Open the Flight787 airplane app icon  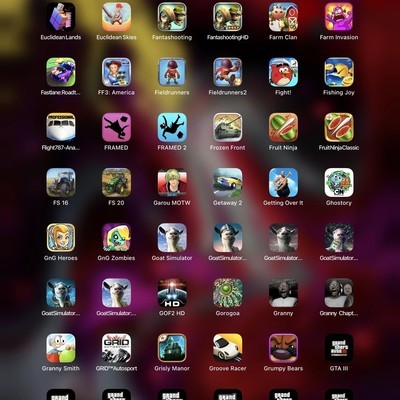coord(61,127)
